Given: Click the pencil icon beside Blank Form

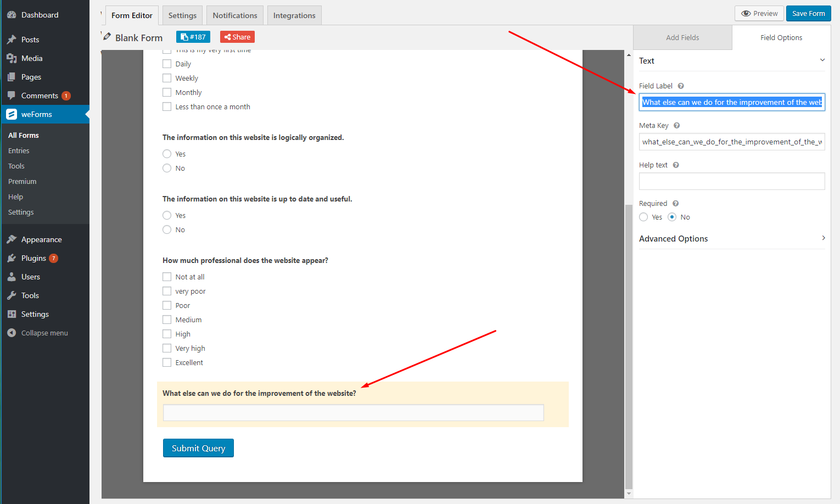Looking at the screenshot, I should (x=107, y=37).
